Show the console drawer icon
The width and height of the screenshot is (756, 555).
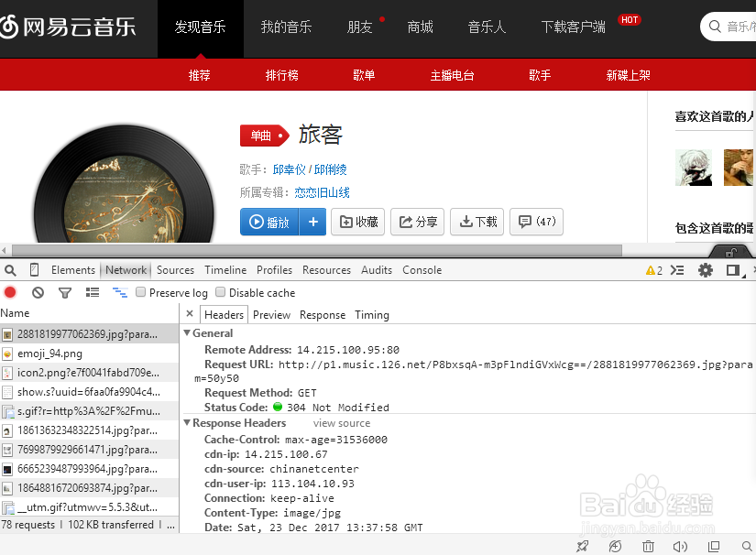pos(677,270)
